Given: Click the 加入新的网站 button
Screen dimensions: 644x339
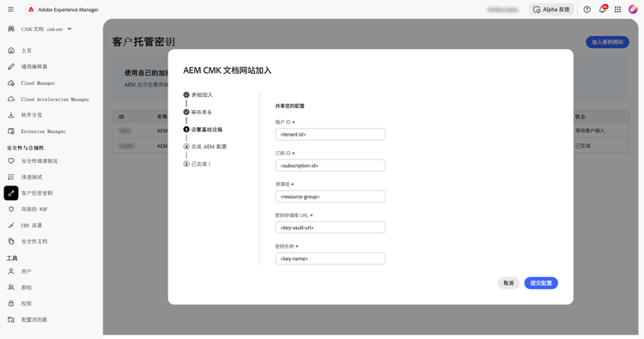Looking at the screenshot, I should (607, 42).
